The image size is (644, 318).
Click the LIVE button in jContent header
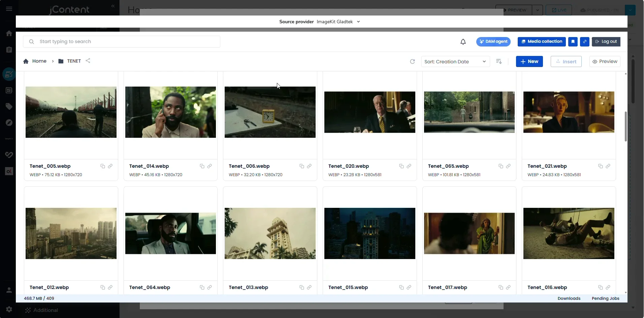(559, 10)
